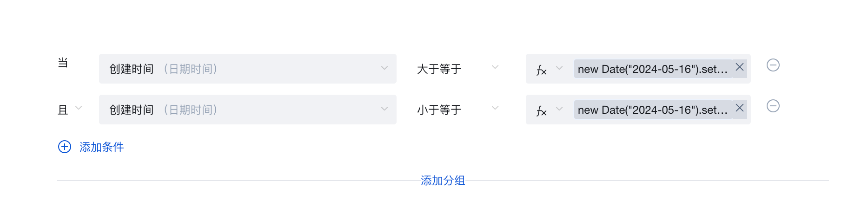This screenshot has height=201, width=868.
Task: Click the 小于等于 operator text
Action: pyautogui.click(x=439, y=110)
